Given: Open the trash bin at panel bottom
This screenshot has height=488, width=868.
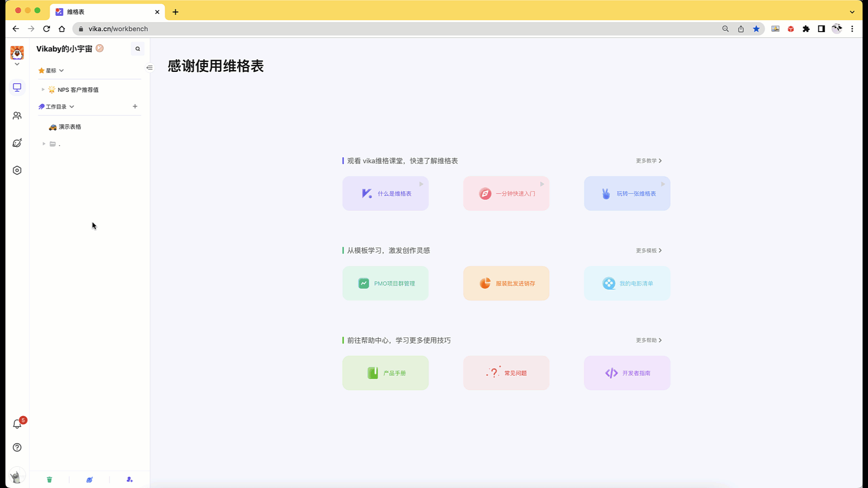Looking at the screenshot, I should click(x=49, y=479).
